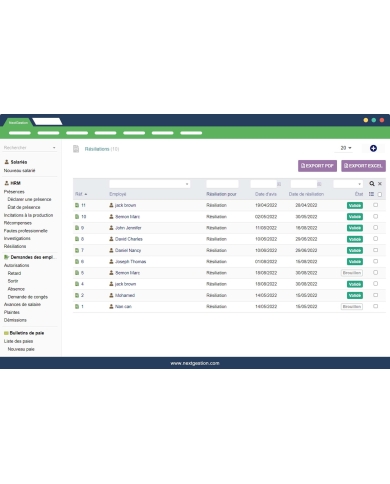Open document icon for record 8

click(77, 239)
